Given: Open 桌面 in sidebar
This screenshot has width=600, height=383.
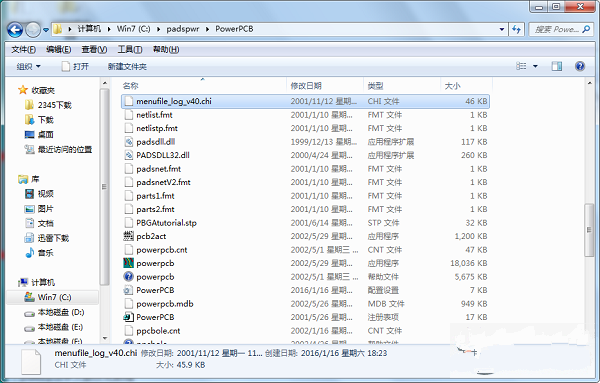Looking at the screenshot, I should point(39,135).
